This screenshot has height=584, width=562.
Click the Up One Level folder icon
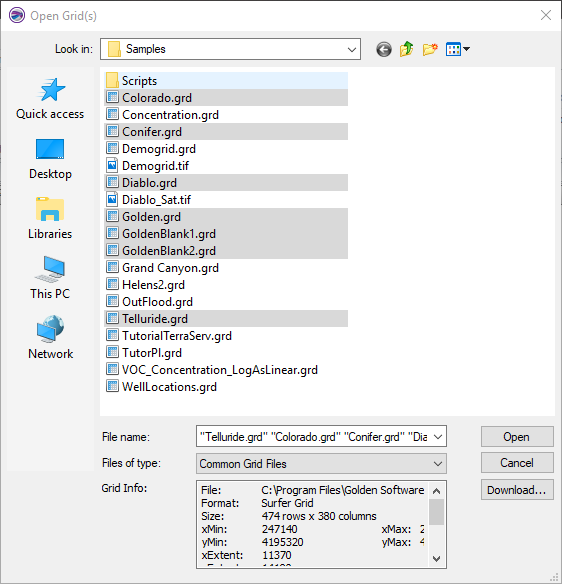406,49
